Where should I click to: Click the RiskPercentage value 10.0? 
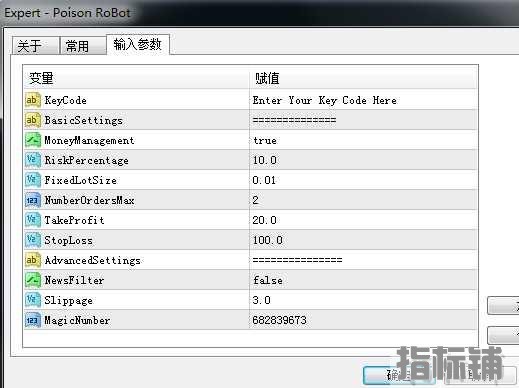pos(265,160)
